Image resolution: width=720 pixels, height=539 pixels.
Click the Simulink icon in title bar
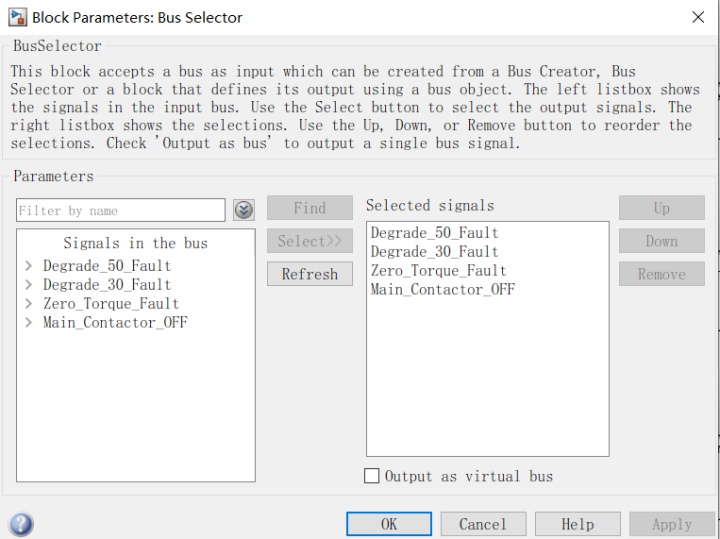17,17
